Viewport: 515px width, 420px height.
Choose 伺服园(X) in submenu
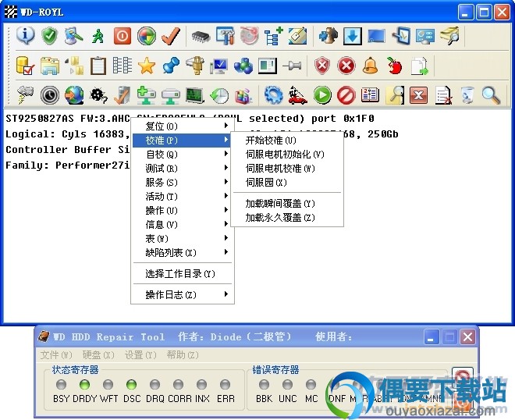pos(287,183)
